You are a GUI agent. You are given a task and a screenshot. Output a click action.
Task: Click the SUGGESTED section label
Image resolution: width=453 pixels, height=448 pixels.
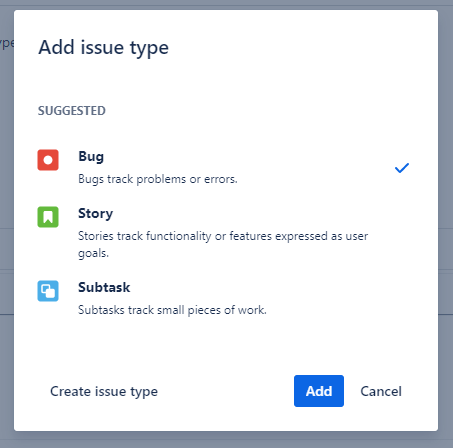point(72,111)
